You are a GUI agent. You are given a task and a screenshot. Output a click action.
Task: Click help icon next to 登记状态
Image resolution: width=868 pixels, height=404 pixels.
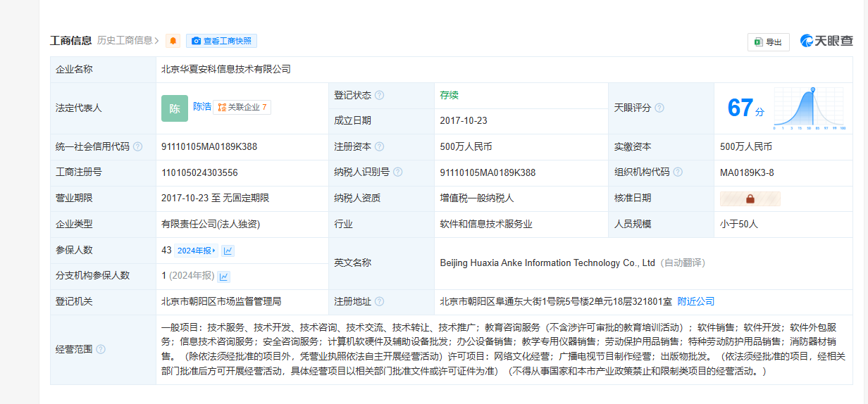[x=380, y=96]
